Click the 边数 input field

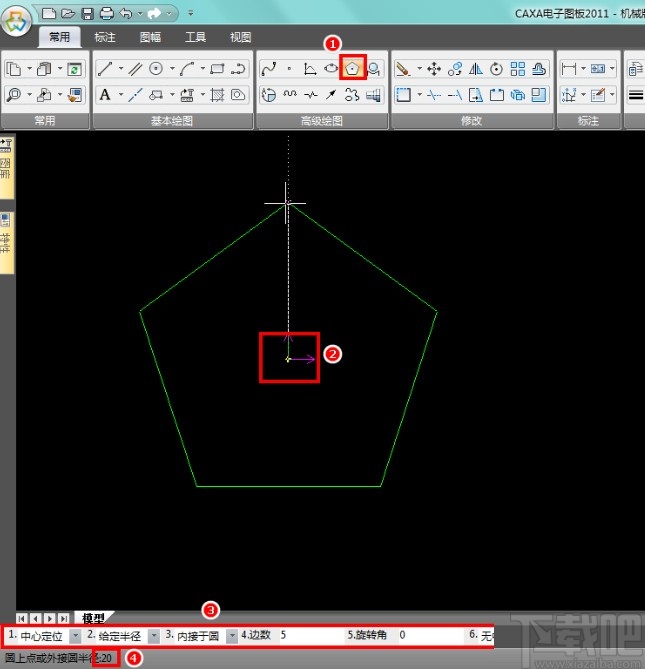click(x=310, y=636)
